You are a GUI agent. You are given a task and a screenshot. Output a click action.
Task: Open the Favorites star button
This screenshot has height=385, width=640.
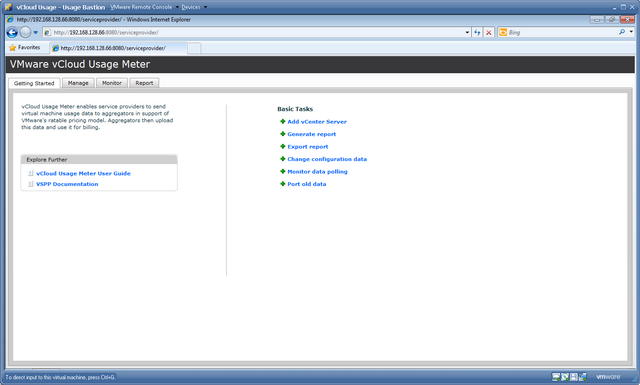pos(25,48)
